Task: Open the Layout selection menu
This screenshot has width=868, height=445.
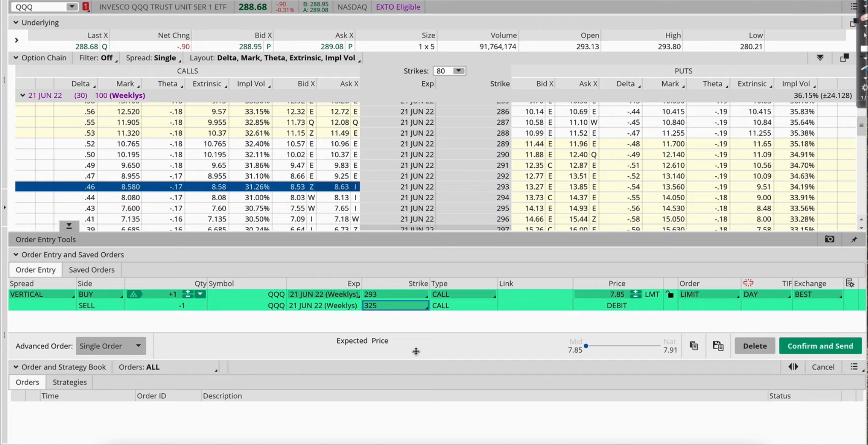Action: [x=275, y=58]
